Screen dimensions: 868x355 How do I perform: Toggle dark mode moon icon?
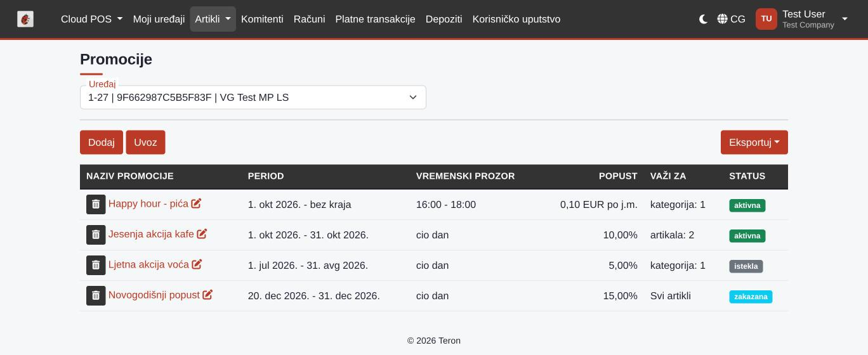[703, 19]
